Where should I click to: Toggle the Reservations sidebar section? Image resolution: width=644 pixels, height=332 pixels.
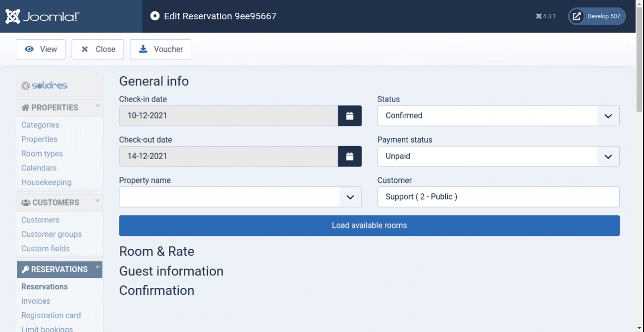coord(98,269)
